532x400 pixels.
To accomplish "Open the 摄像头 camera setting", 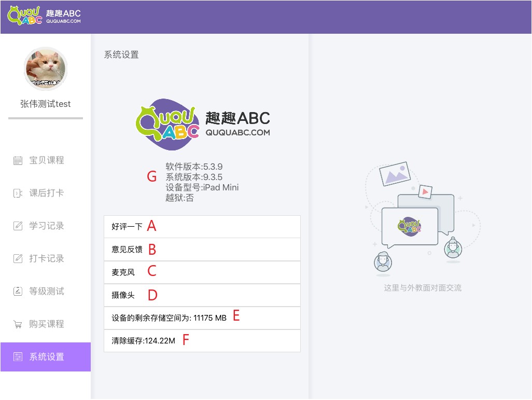I will (x=202, y=295).
